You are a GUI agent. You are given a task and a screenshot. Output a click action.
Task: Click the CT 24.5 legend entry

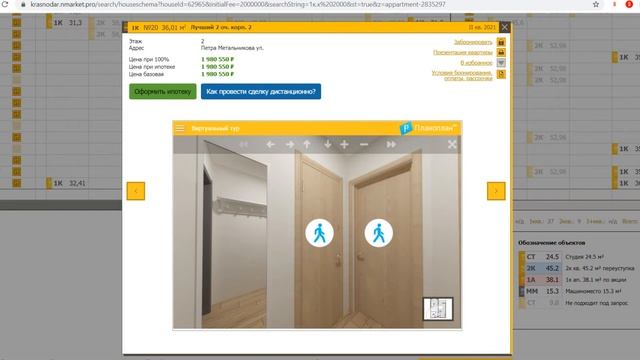[x=540, y=257]
